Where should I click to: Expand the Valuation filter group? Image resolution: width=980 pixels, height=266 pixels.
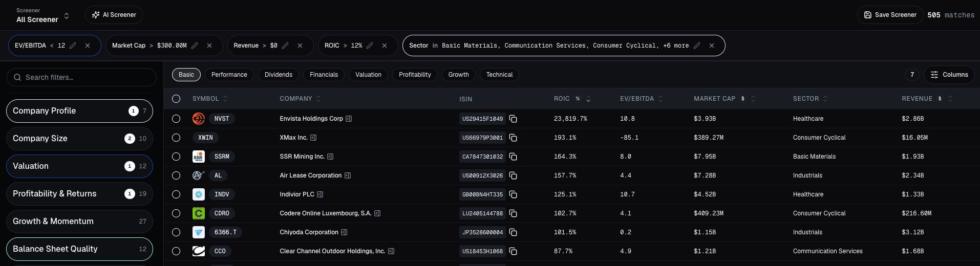pyautogui.click(x=79, y=166)
